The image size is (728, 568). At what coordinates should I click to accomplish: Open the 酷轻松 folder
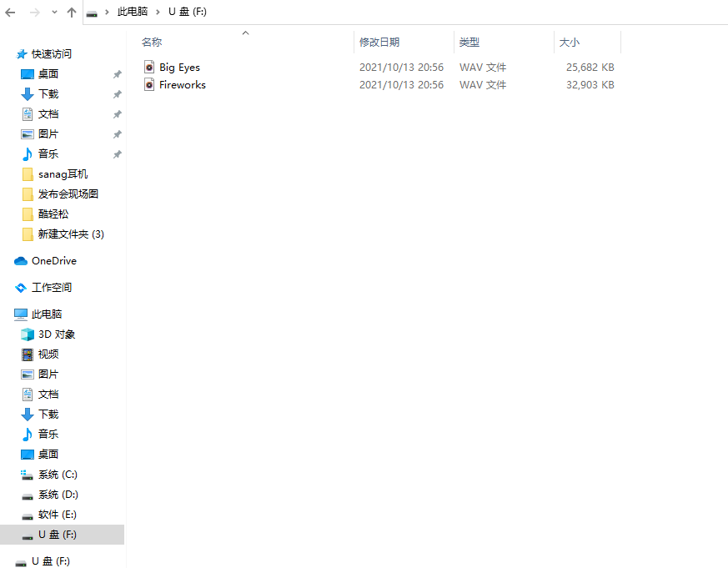(53, 214)
